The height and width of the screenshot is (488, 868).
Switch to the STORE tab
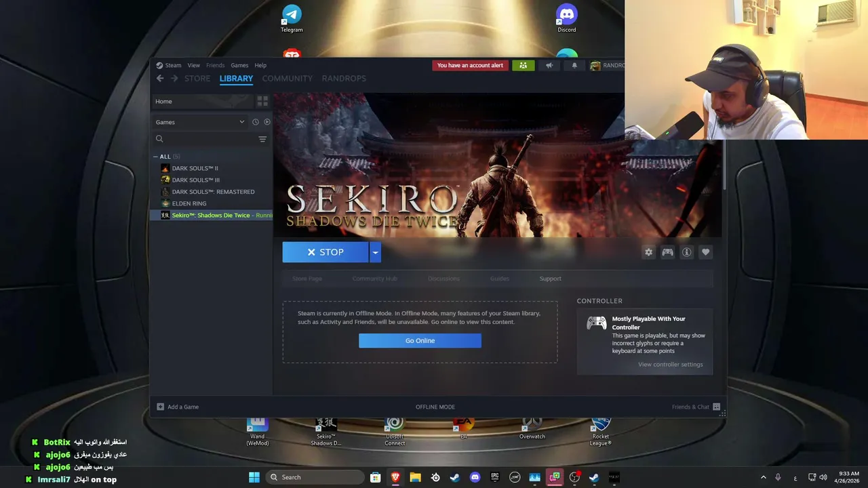[x=197, y=79]
